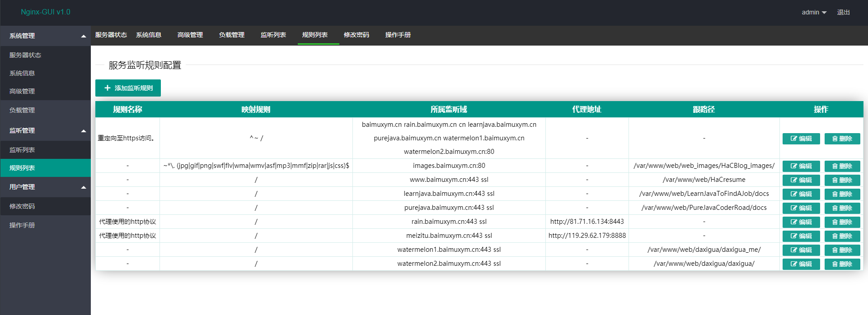
Task: Select 规则列表 in the sidebar
Action: coord(45,168)
